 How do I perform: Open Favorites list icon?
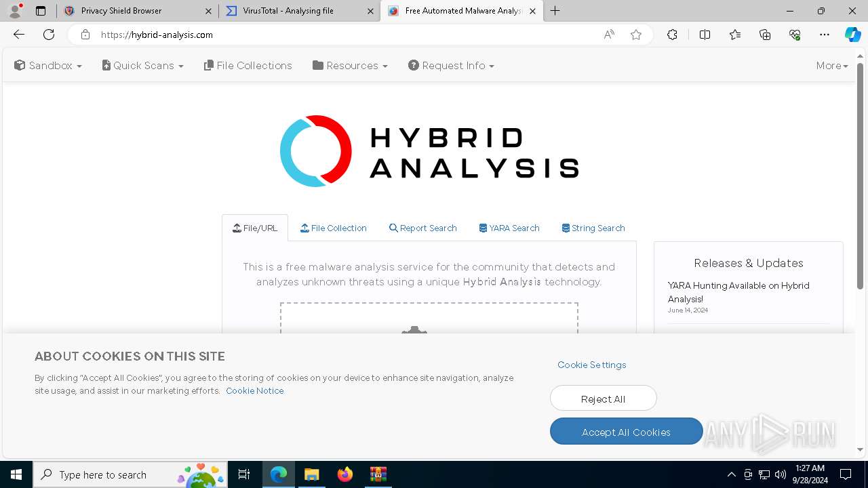pyautogui.click(x=735, y=35)
